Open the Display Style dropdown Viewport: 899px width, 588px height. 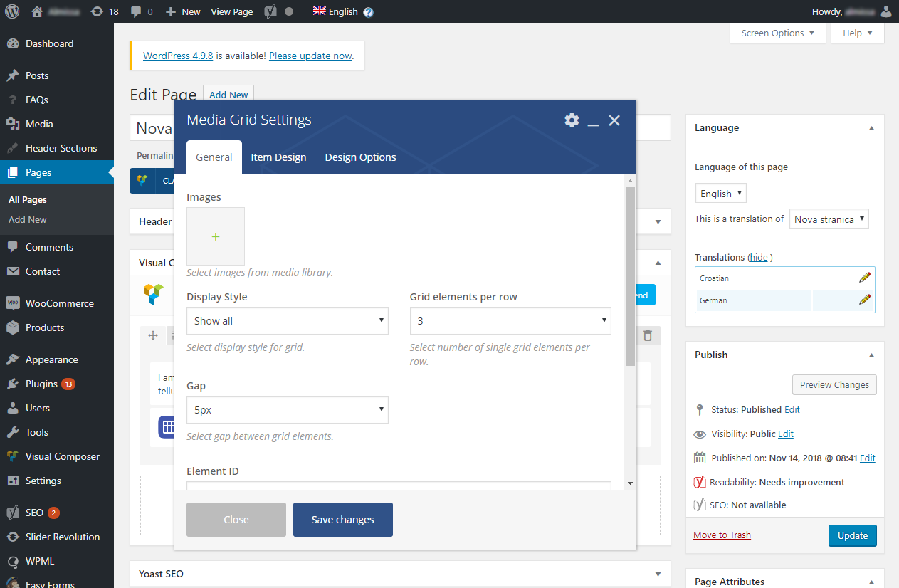click(x=288, y=321)
